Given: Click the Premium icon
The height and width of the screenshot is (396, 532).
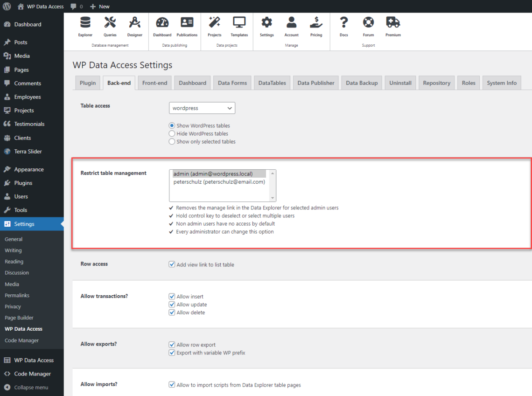Looking at the screenshot, I should (392, 27).
